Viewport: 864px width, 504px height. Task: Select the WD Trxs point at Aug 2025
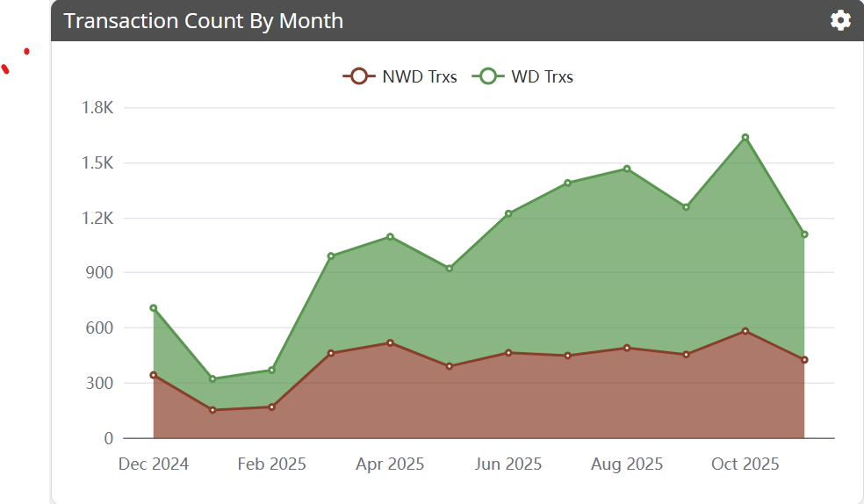(x=627, y=169)
